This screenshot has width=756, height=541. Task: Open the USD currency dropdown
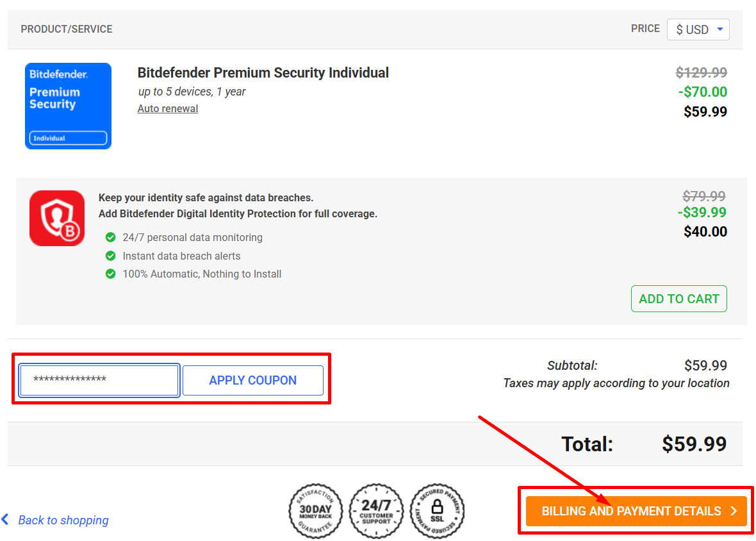(x=698, y=29)
